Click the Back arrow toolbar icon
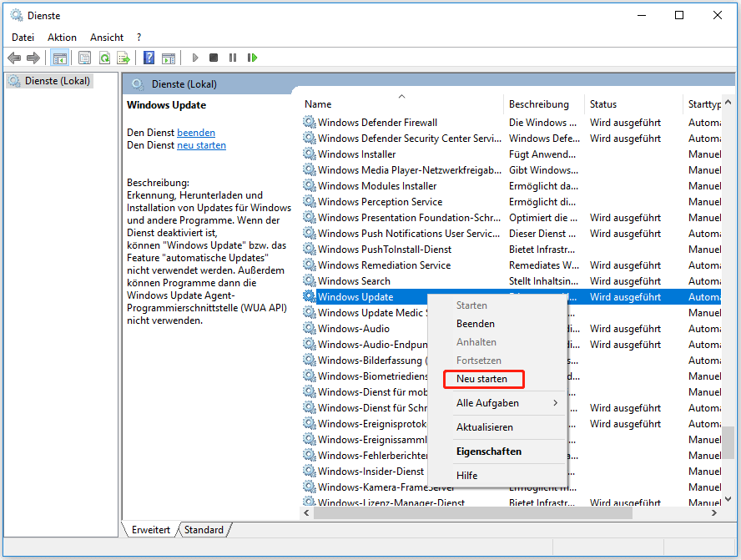 (14, 58)
